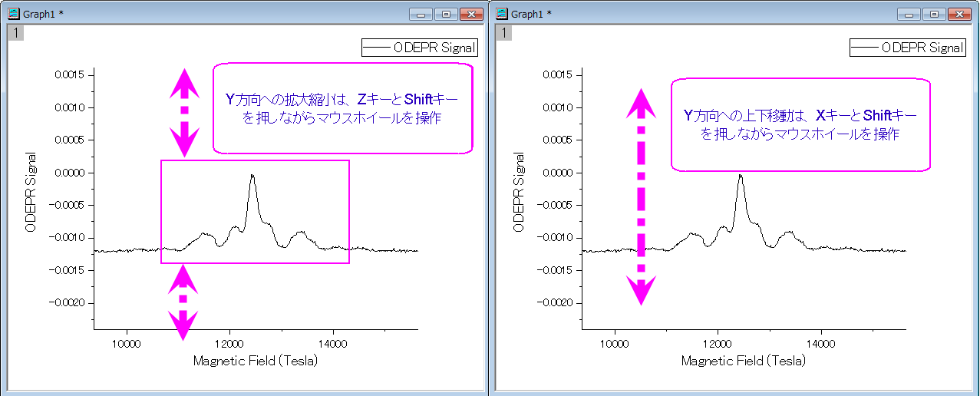980x396 pixels.
Task: Close the left Graph1 window
Action: tap(470, 14)
